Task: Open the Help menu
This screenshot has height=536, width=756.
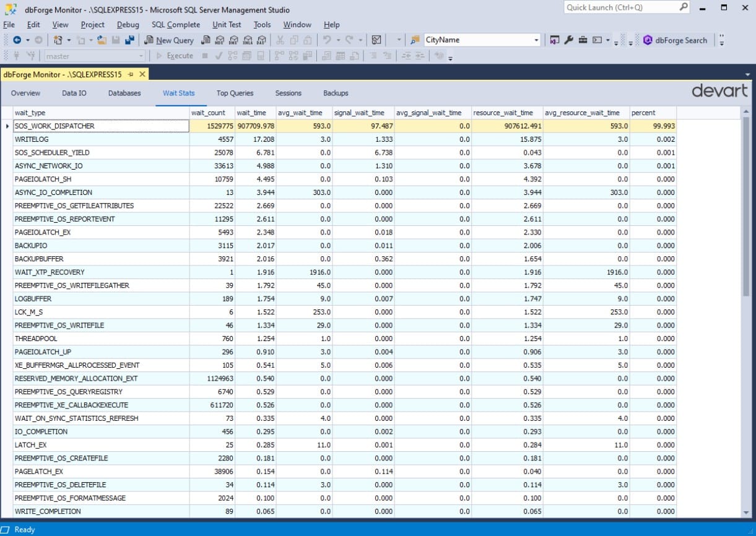Action: [x=332, y=24]
